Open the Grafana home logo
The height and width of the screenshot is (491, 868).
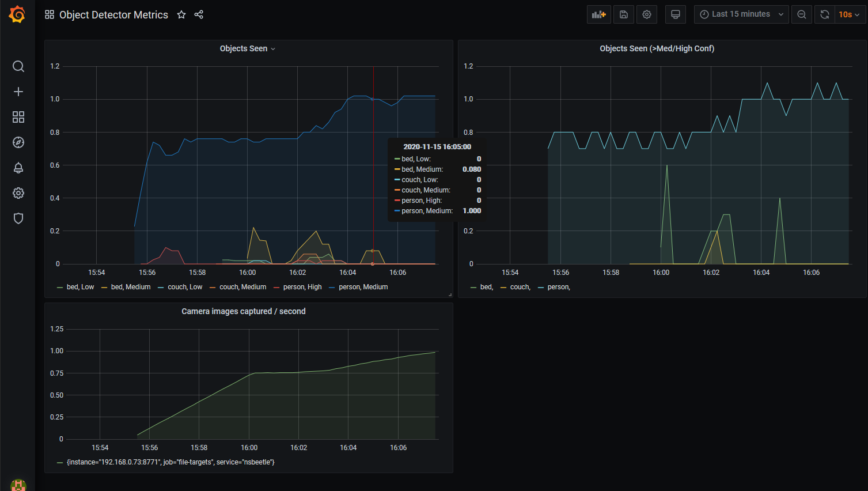[17, 14]
